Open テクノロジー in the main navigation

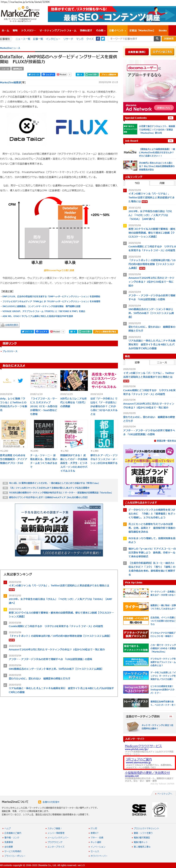28,30
